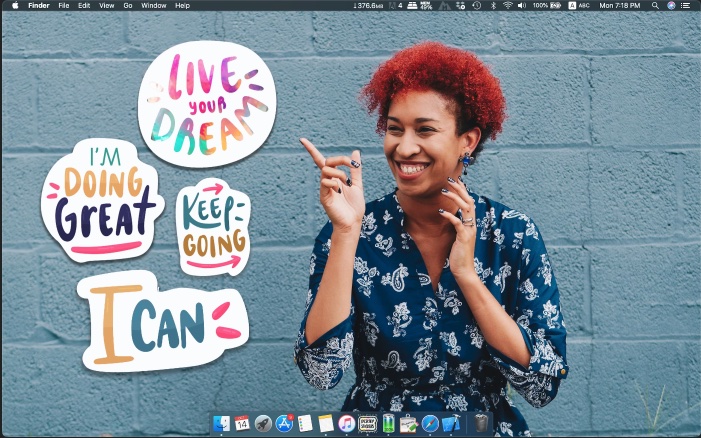Activate Siri from the menu bar
Image resolution: width=701 pixels, height=438 pixels.
tap(671, 5)
